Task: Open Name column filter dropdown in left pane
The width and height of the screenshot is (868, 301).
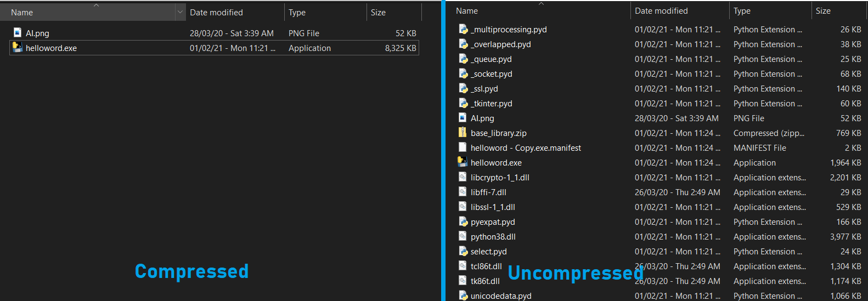Action: [180, 12]
